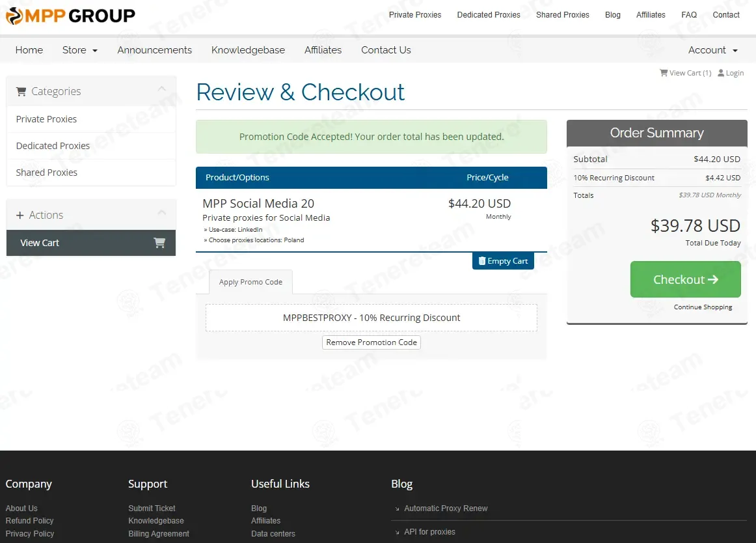756x543 pixels.
Task: Open Billing Agreement in footer
Action: [x=159, y=534]
